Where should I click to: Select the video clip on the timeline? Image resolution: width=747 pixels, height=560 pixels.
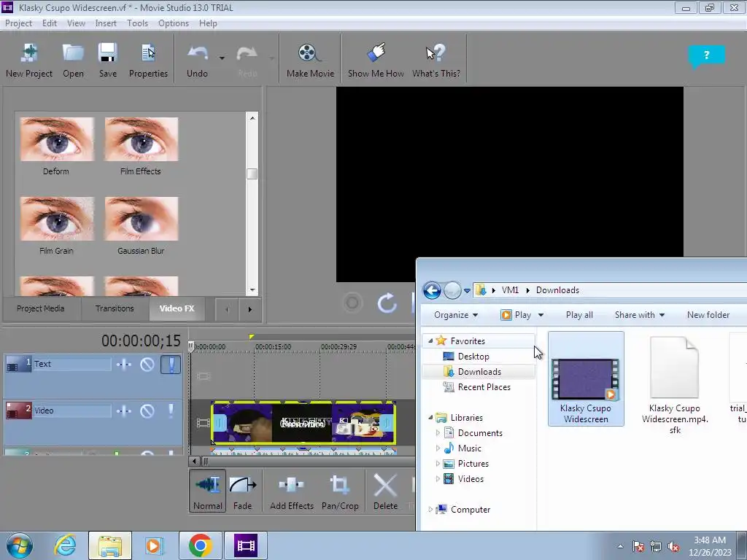tap(303, 423)
